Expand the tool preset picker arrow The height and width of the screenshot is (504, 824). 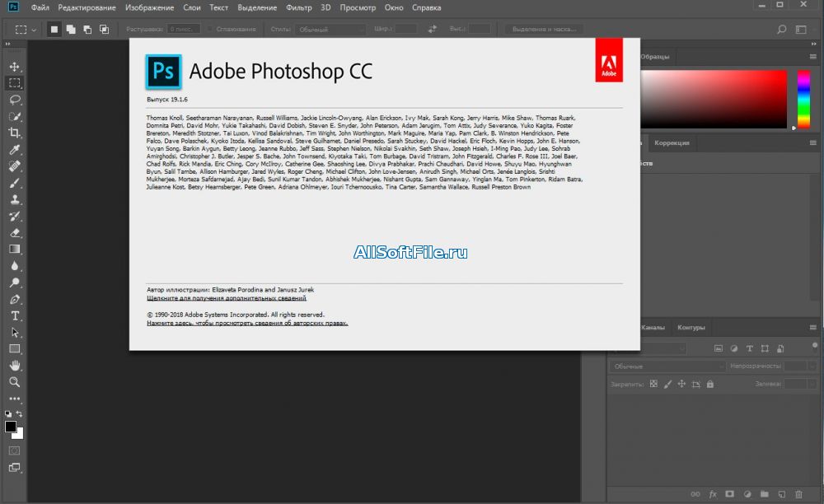pos(32,30)
